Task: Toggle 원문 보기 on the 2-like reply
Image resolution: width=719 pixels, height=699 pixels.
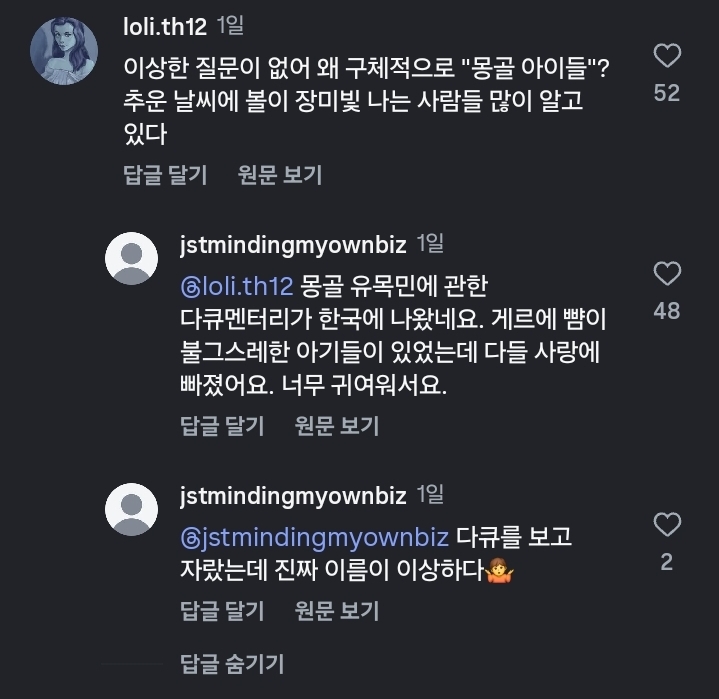Action: point(337,610)
